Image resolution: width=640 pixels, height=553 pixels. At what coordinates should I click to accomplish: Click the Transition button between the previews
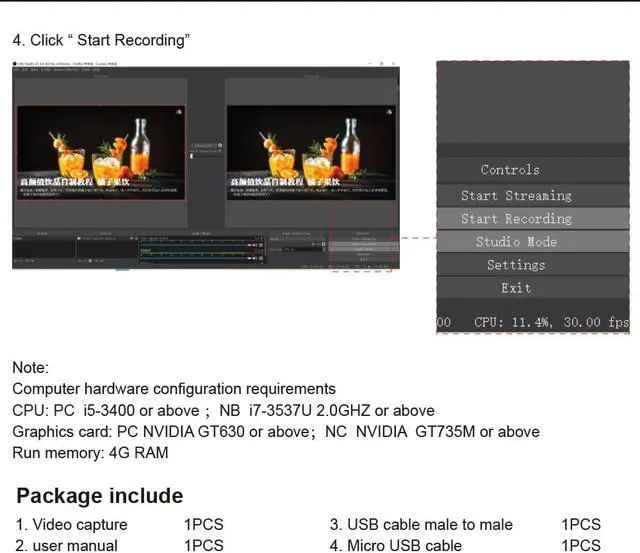(203, 145)
